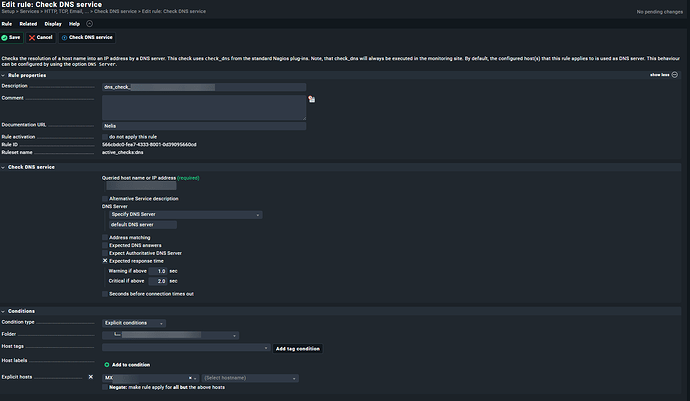Image resolution: width=690 pixels, height=401 pixels.
Task: Click the green Add to condition plus icon
Action: (x=106, y=365)
